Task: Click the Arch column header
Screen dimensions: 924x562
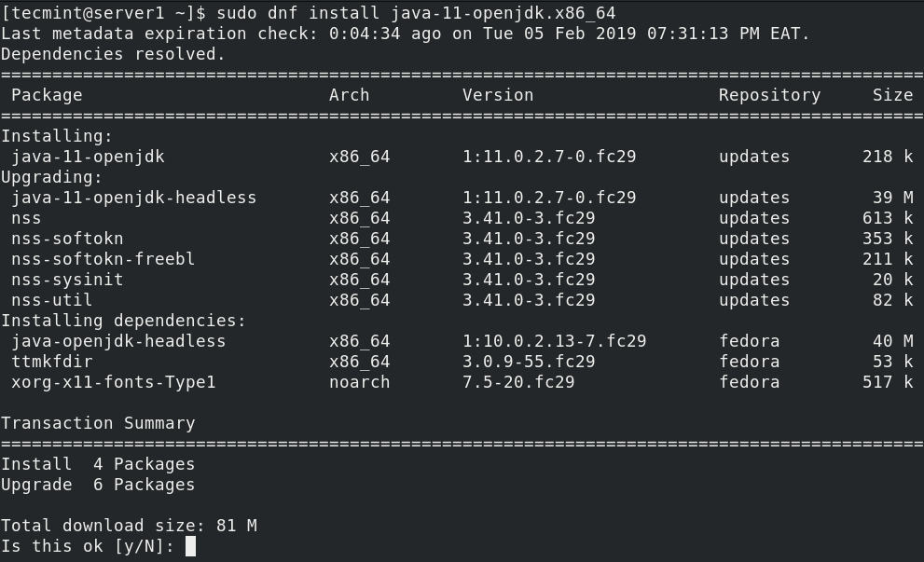Action: 349,95
